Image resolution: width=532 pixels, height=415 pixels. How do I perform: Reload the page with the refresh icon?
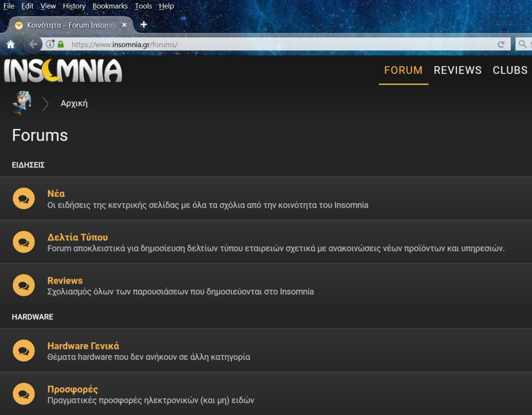click(501, 44)
